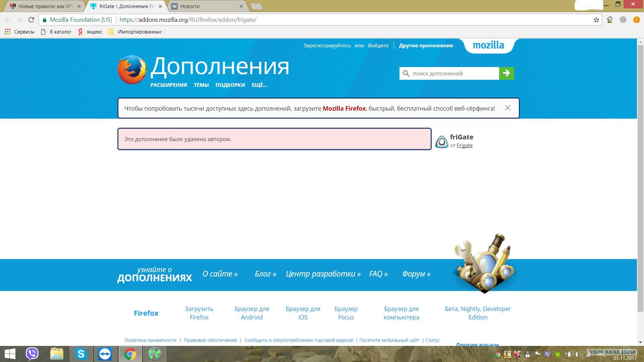Show the green padlock site info
This screenshot has height=362, width=644.
[45, 20]
